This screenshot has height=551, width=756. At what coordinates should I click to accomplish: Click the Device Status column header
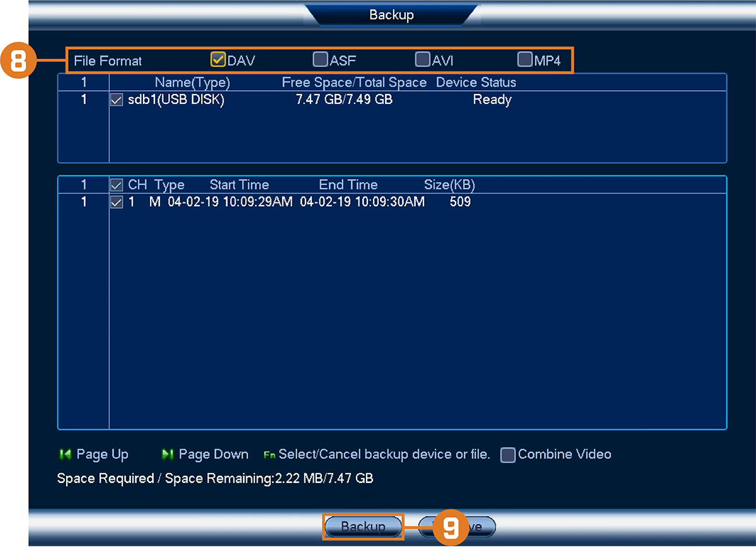(476, 83)
